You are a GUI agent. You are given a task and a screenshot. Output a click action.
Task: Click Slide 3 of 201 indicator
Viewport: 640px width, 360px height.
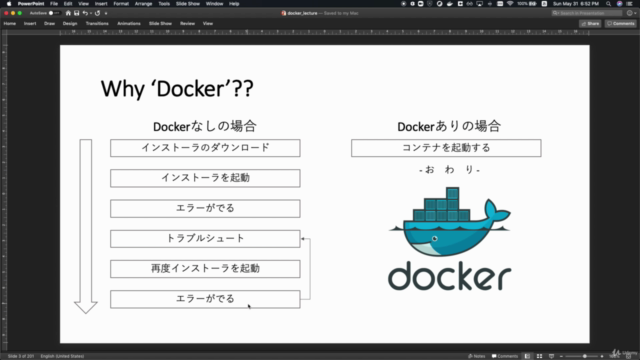click(x=21, y=356)
